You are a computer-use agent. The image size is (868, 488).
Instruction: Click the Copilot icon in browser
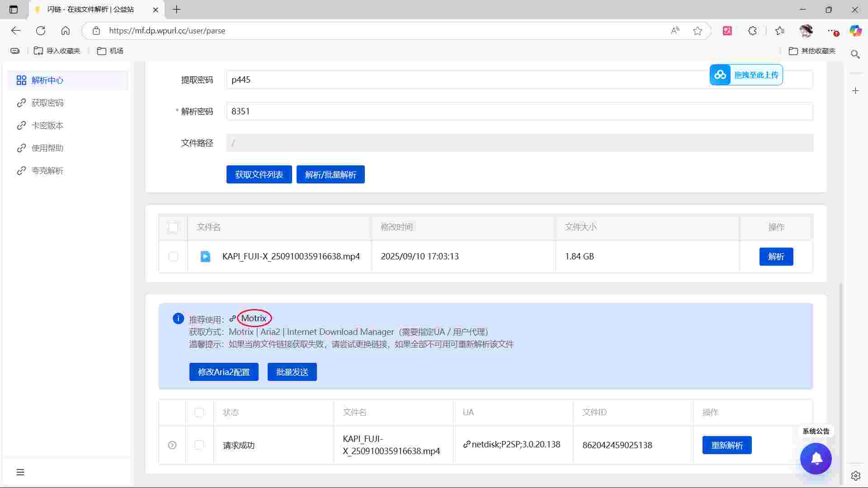(855, 31)
